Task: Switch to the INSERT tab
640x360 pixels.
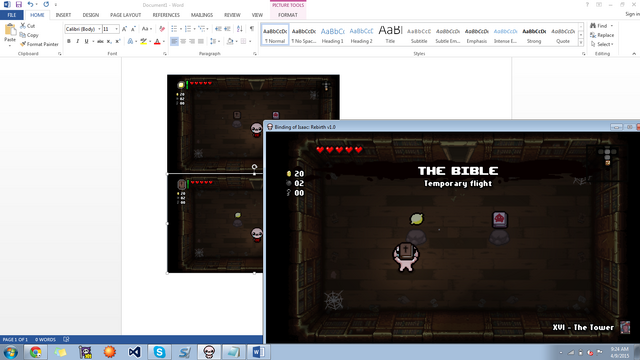Action: pyautogui.click(x=63, y=15)
